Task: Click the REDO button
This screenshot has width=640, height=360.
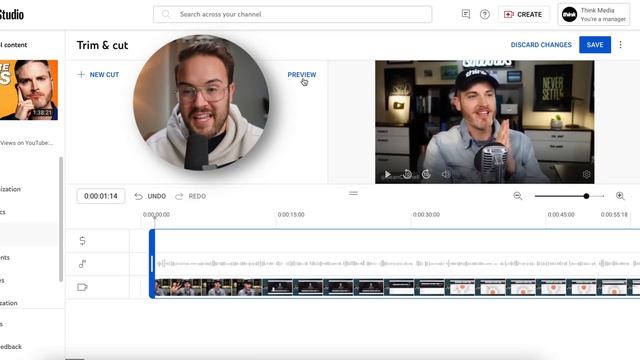Action: [191, 196]
